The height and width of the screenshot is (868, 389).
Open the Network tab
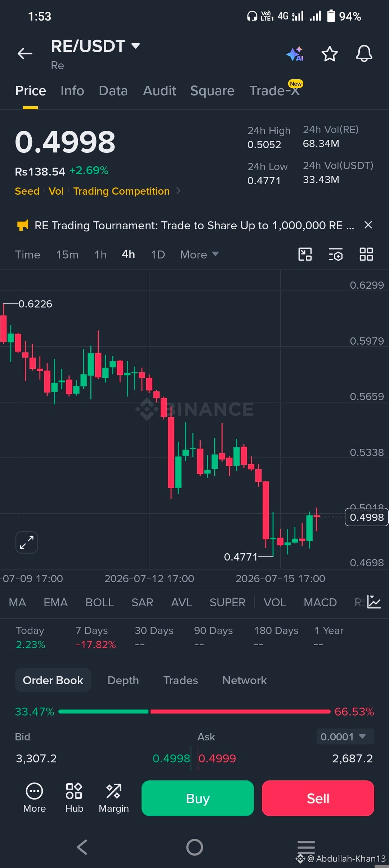(x=245, y=680)
